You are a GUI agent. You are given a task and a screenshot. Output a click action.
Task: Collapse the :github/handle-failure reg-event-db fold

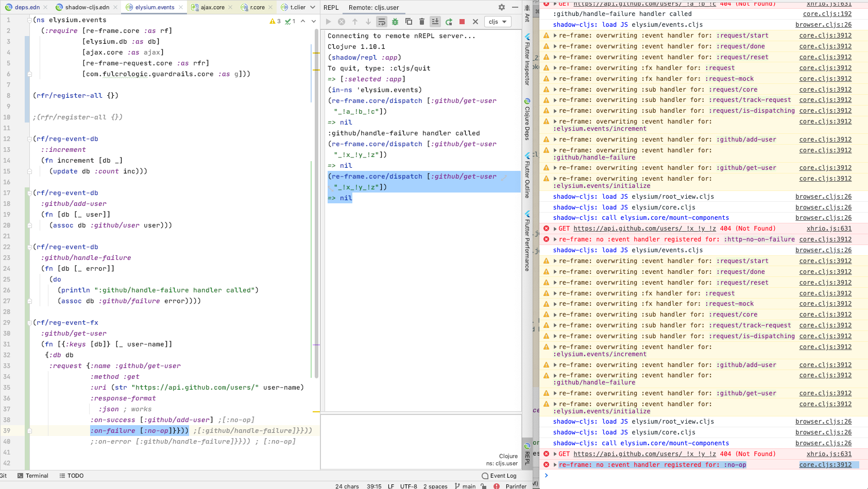click(29, 247)
